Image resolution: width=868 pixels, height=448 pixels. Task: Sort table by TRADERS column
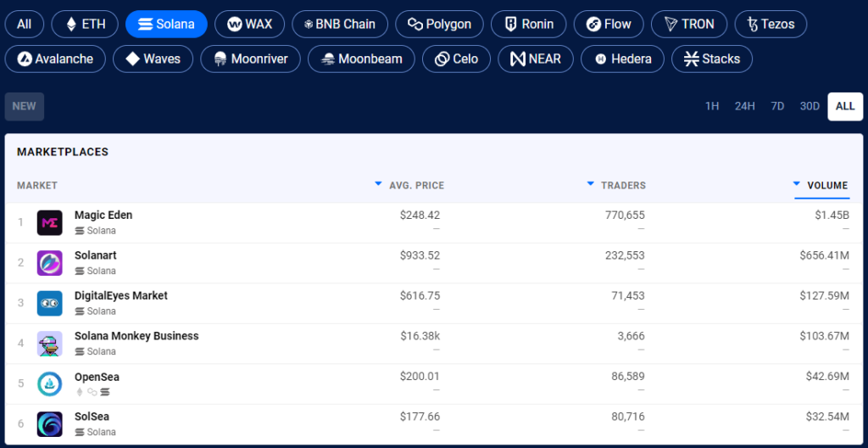tap(616, 186)
